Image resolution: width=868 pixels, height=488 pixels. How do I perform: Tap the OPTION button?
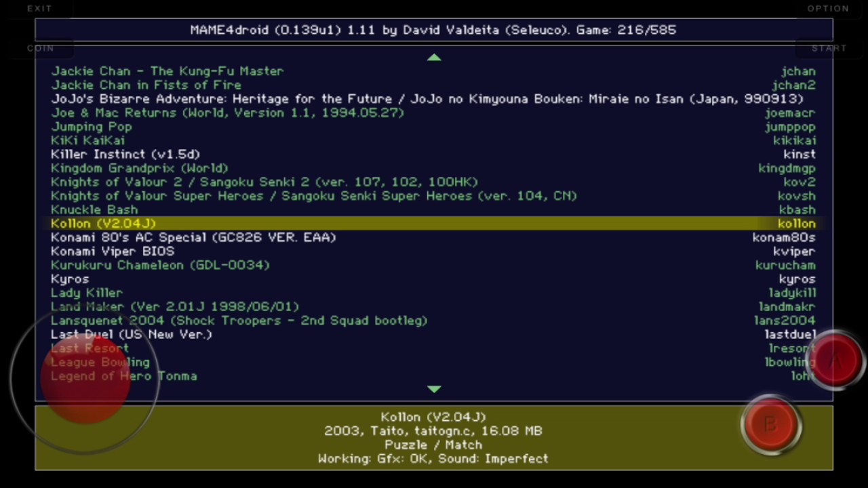point(828,8)
